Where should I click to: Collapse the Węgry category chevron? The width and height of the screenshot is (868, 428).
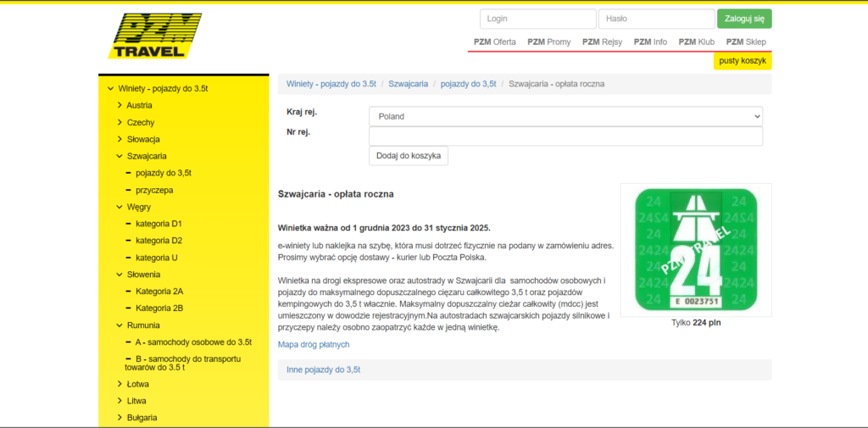point(120,207)
